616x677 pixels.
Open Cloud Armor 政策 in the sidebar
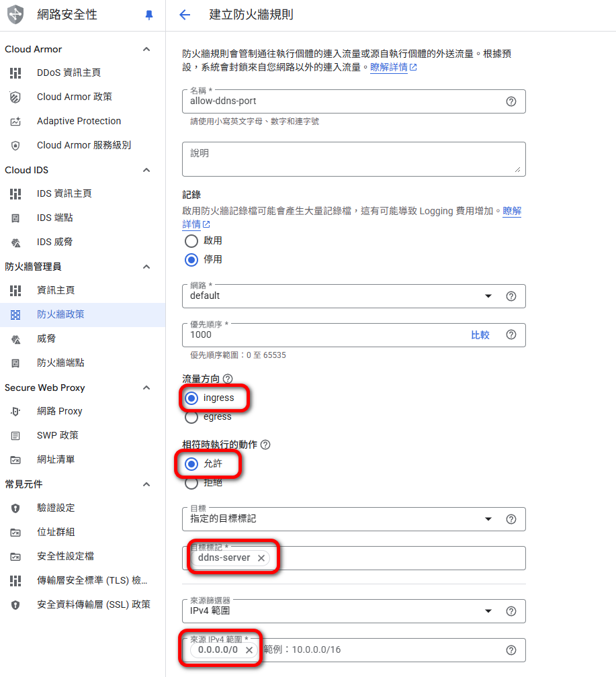74,97
